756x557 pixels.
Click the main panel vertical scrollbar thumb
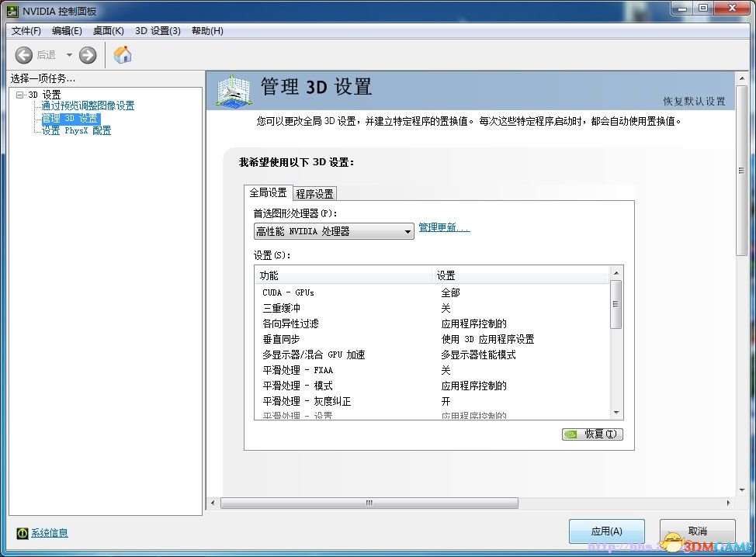[741, 171]
